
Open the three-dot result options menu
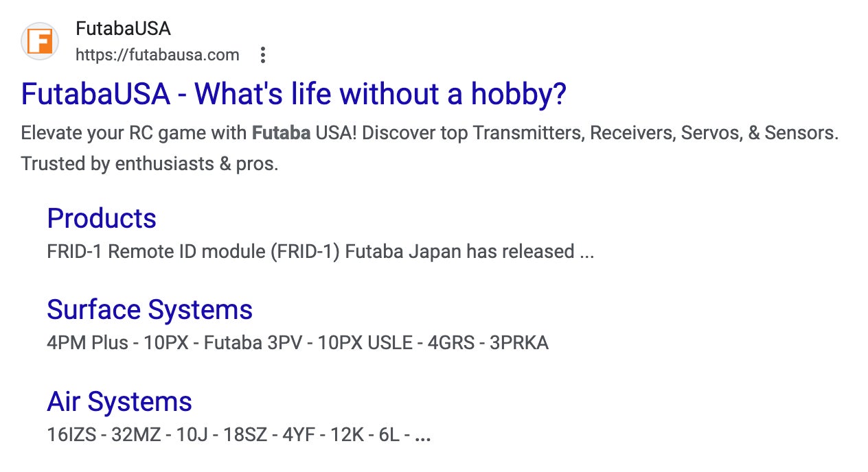[262, 56]
